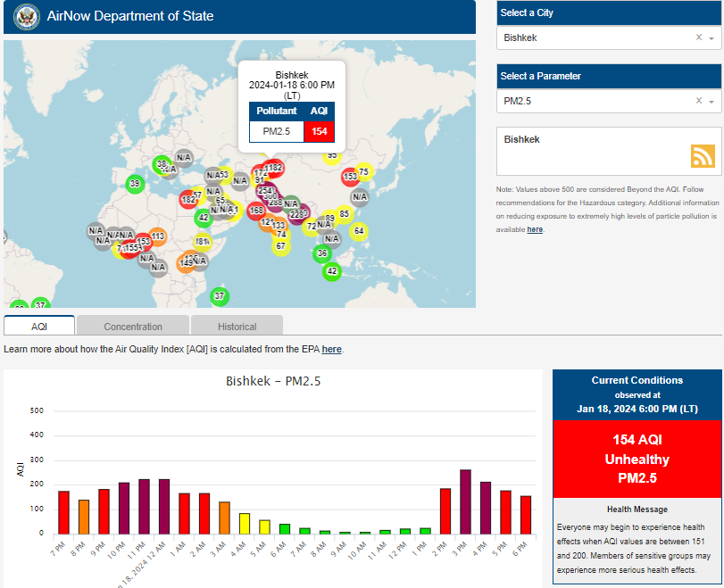Clear the PM2.5 parameter selection
Viewport: 724px width, 588px height.
coord(699,101)
